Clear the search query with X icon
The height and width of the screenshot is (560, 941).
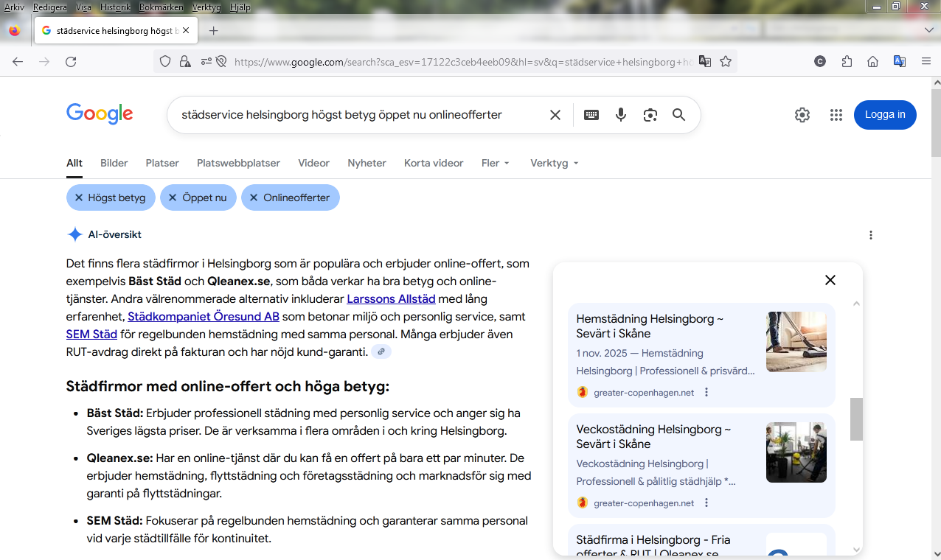coord(555,115)
